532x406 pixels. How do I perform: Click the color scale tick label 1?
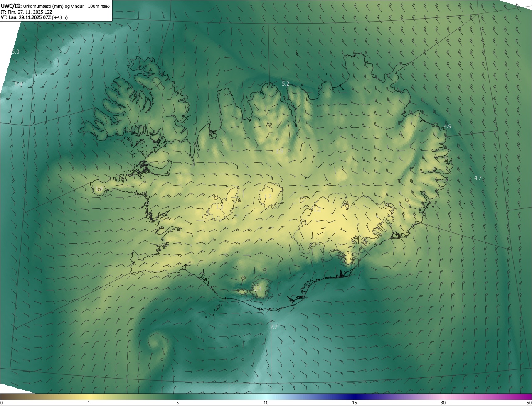pos(89,403)
